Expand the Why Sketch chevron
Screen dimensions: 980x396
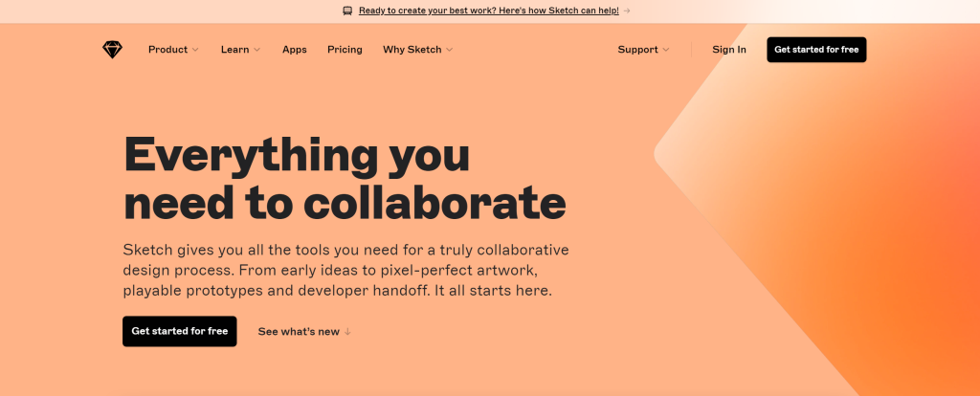point(450,50)
